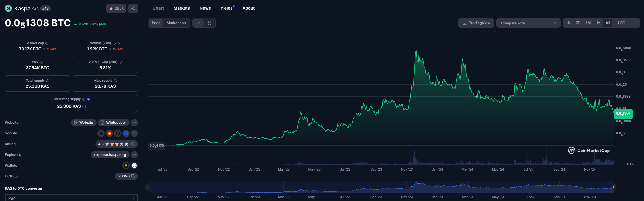Click the 33.17K BTC market cap value
This screenshot has width=644, height=201.
point(30,49)
